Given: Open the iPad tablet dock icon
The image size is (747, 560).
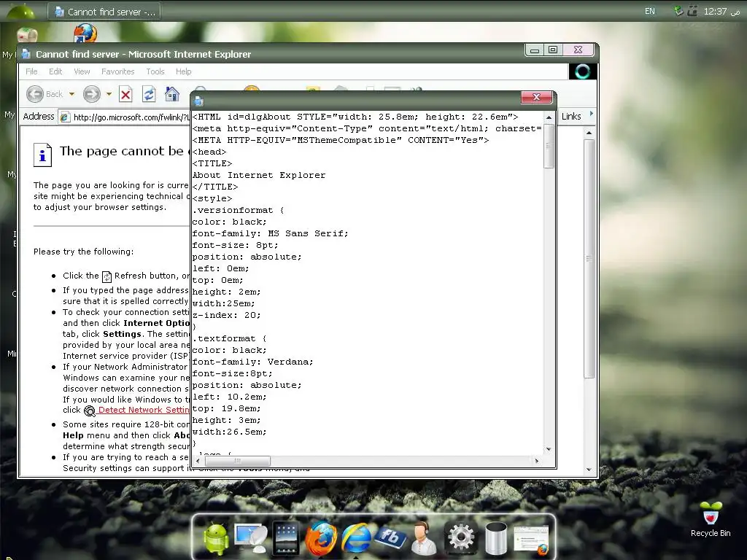Looking at the screenshot, I should 286,538.
